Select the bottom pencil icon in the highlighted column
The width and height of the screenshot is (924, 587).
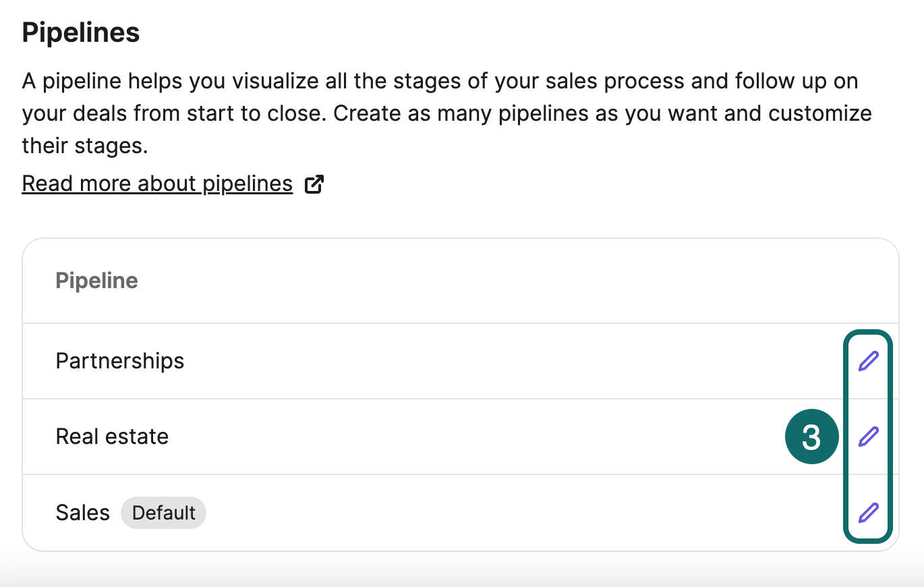(x=868, y=513)
